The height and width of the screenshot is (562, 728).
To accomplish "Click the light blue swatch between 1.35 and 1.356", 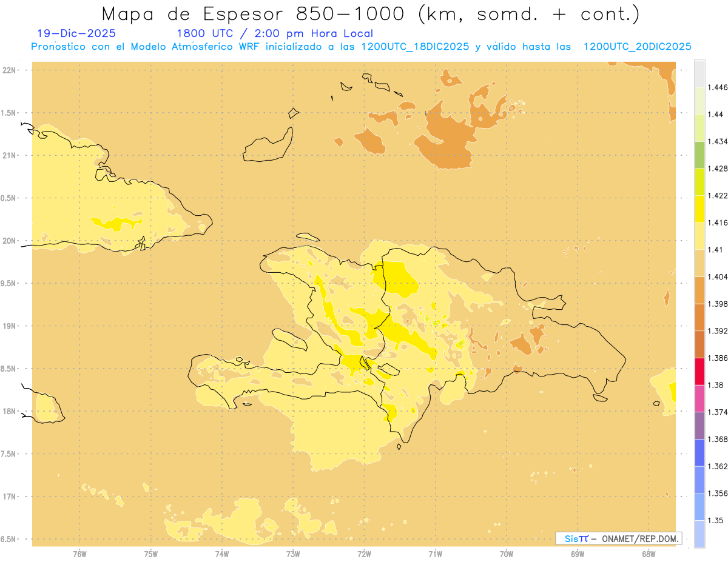I will (699, 507).
